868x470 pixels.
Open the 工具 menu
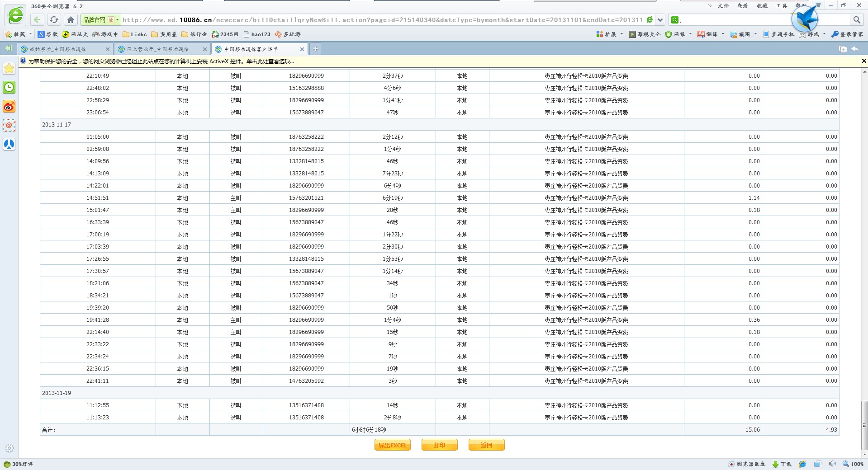tap(781, 6)
